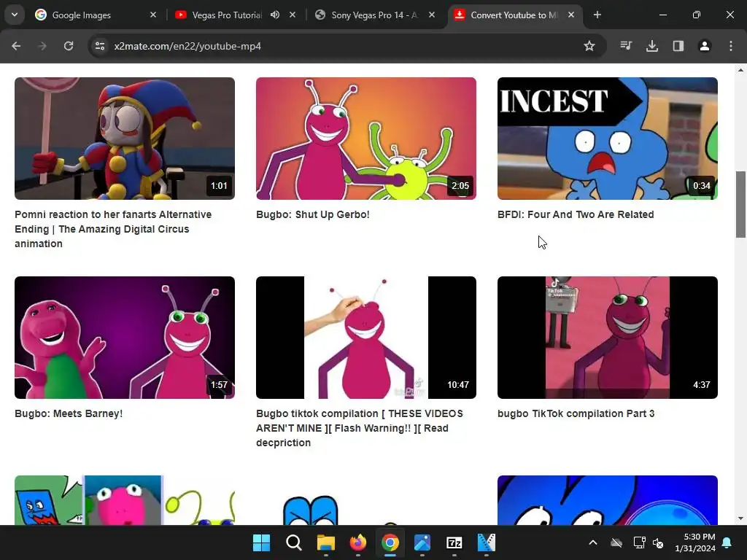The height and width of the screenshot is (560, 747).
Task: Click the page vertical scrollbar thumb
Action: 740,204
